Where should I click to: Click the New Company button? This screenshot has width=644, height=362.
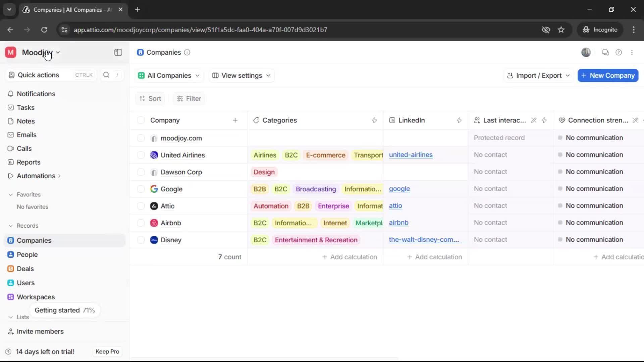[x=608, y=75]
